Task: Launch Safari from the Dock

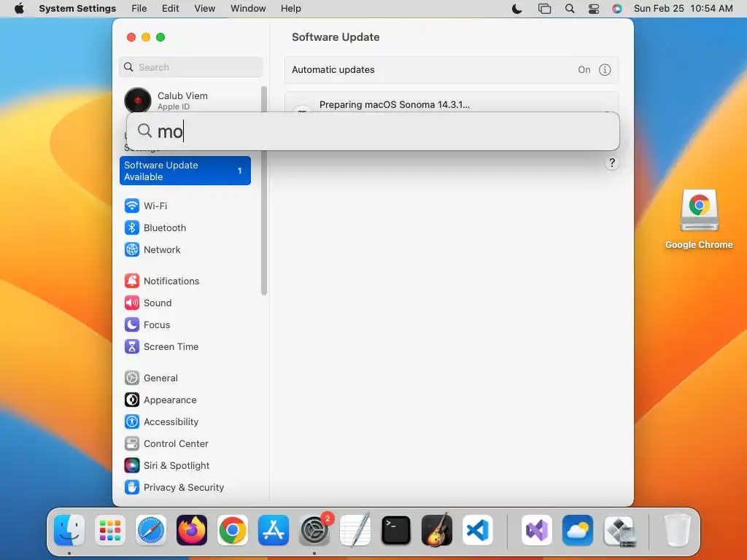Action: 151,530
